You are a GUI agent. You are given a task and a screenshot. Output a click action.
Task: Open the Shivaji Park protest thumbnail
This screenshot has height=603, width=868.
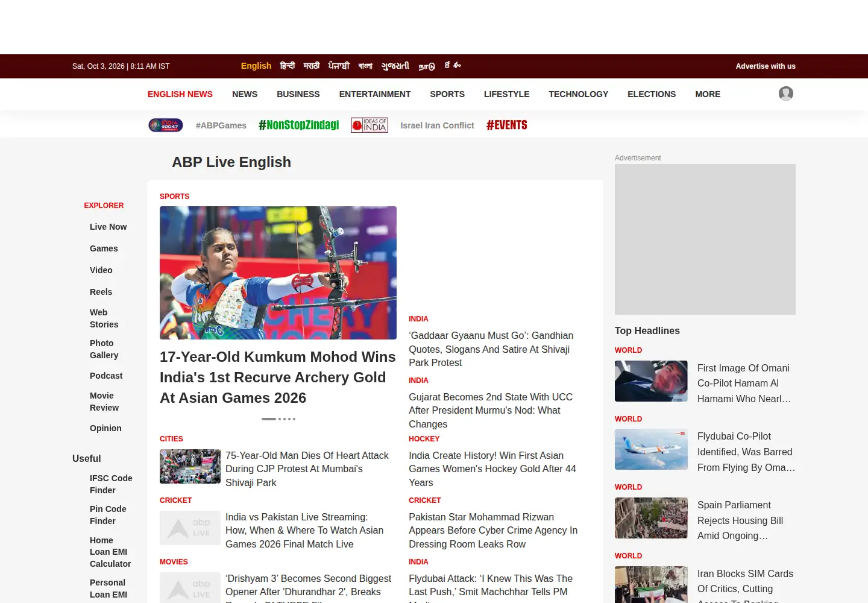pos(190,466)
